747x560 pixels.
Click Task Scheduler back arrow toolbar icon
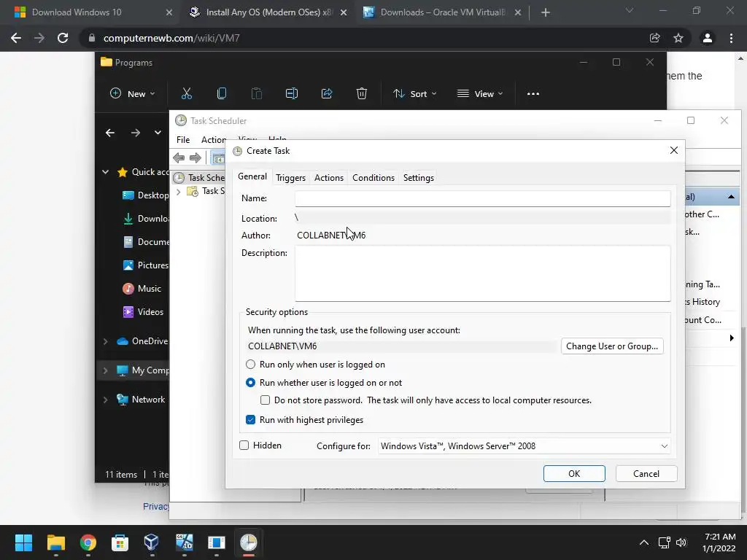click(179, 157)
